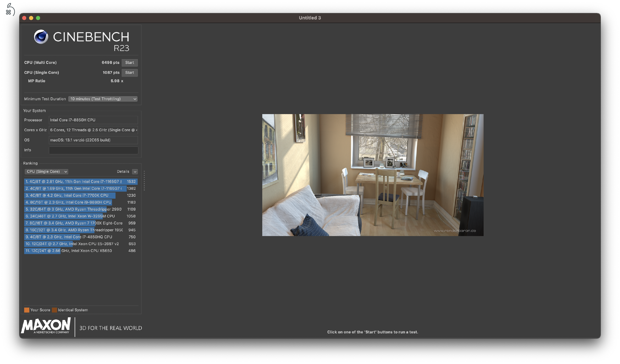The width and height of the screenshot is (620, 364).
Task: Open the CPU (Single Core) ranking dropdown
Action: pyautogui.click(x=46, y=172)
